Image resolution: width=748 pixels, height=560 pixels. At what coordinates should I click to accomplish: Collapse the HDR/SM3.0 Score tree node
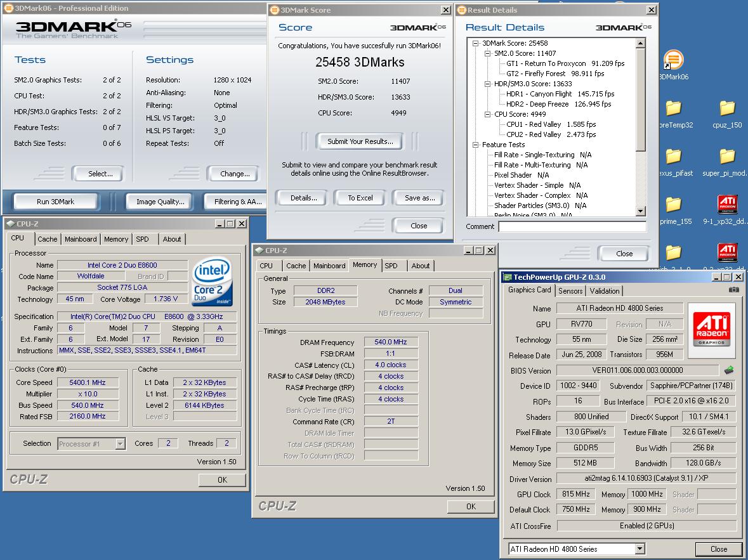[x=487, y=84]
